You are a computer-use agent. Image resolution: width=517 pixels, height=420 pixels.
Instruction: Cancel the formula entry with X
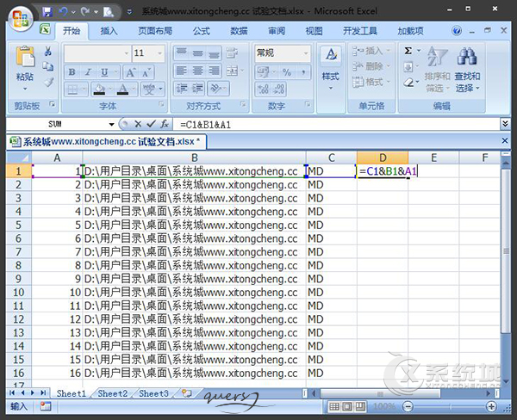[138, 124]
